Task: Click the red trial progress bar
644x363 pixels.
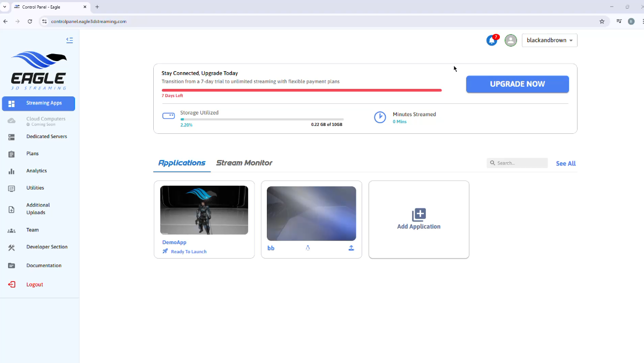Action: click(x=301, y=90)
